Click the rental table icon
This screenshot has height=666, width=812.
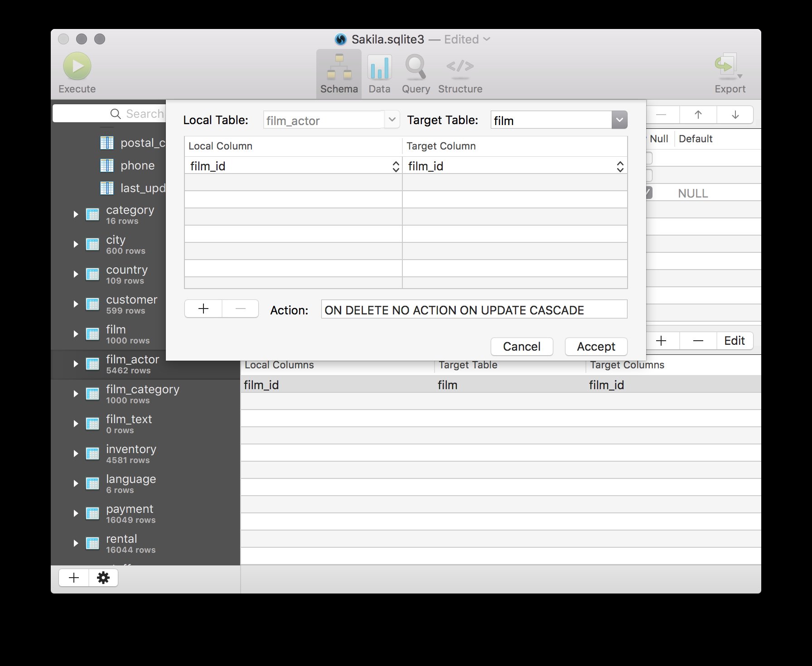92,543
